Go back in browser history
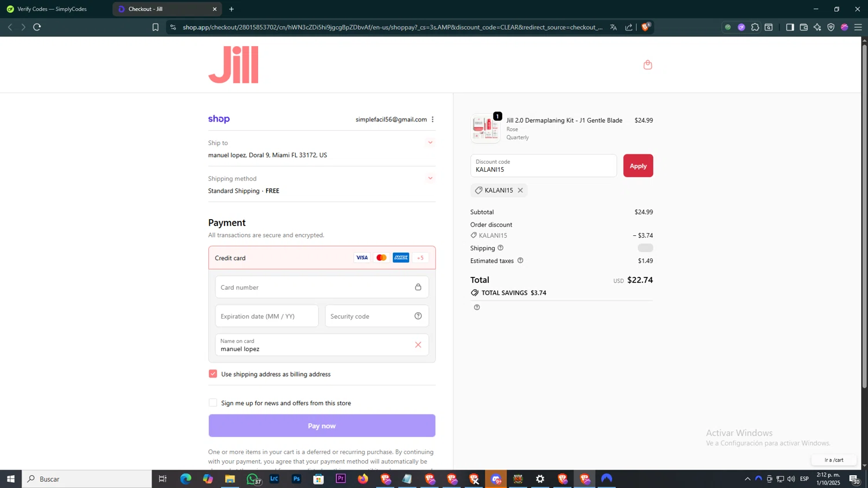The height and width of the screenshot is (488, 868). [x=10, y=27]
